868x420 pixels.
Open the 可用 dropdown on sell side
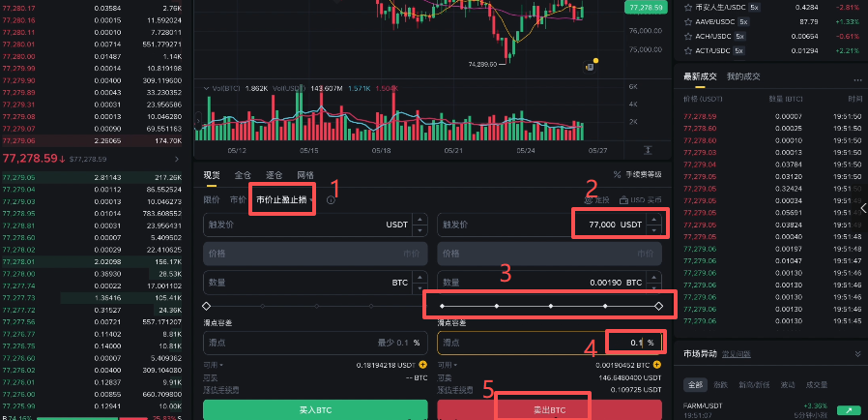pos(447,365)
